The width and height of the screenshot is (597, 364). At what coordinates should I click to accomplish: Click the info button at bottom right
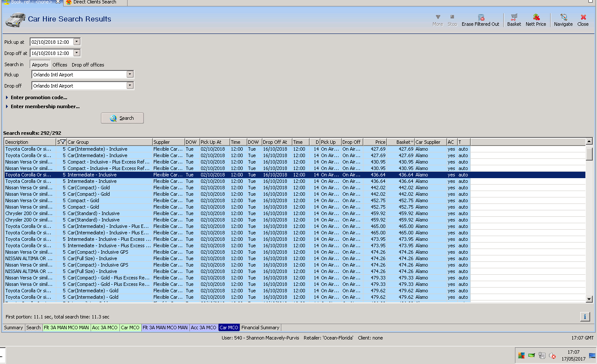pyautogui.click(x=585, y=317)
